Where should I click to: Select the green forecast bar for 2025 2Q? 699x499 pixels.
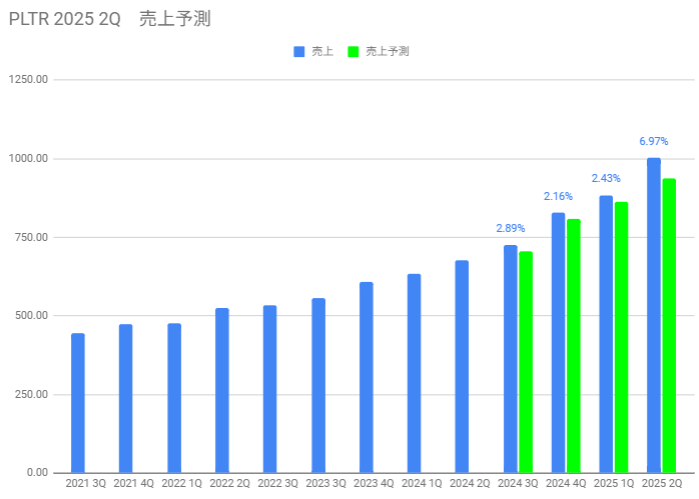(669, 326)
